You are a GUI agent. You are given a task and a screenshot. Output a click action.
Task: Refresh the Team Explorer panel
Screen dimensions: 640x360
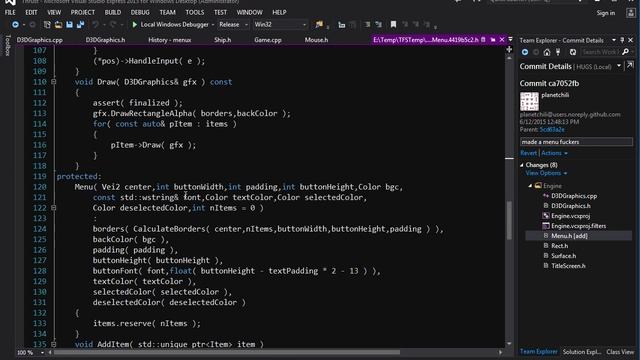573,52
